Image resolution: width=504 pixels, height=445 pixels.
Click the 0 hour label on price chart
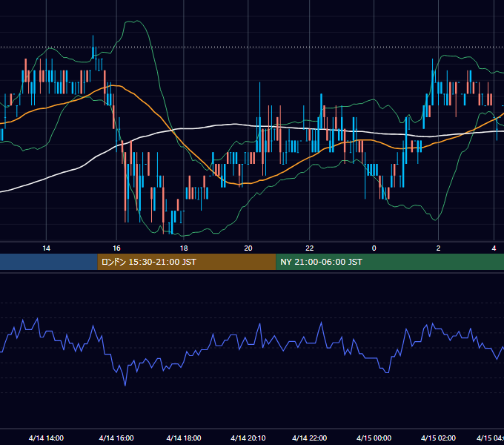click(374, 248)
